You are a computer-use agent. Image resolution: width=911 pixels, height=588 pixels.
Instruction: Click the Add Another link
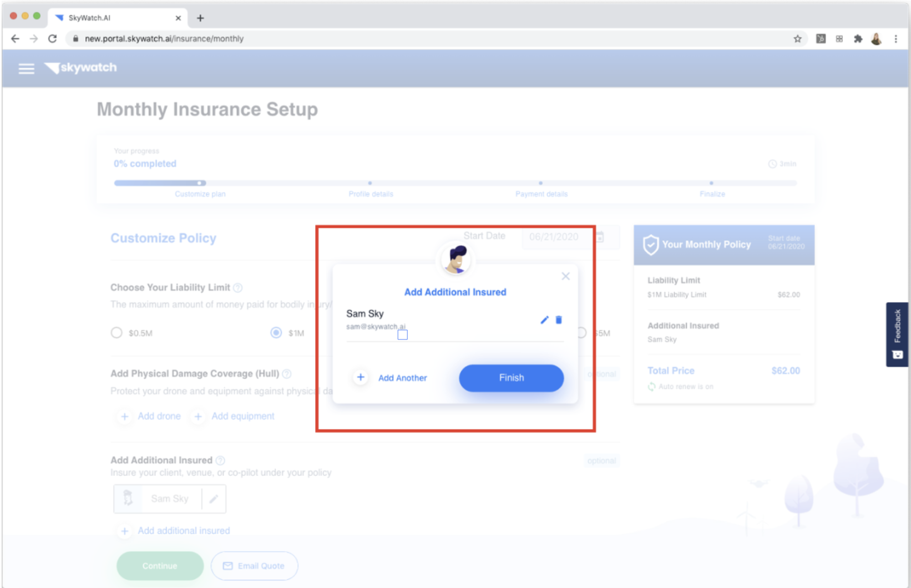[x=402, y=378]
